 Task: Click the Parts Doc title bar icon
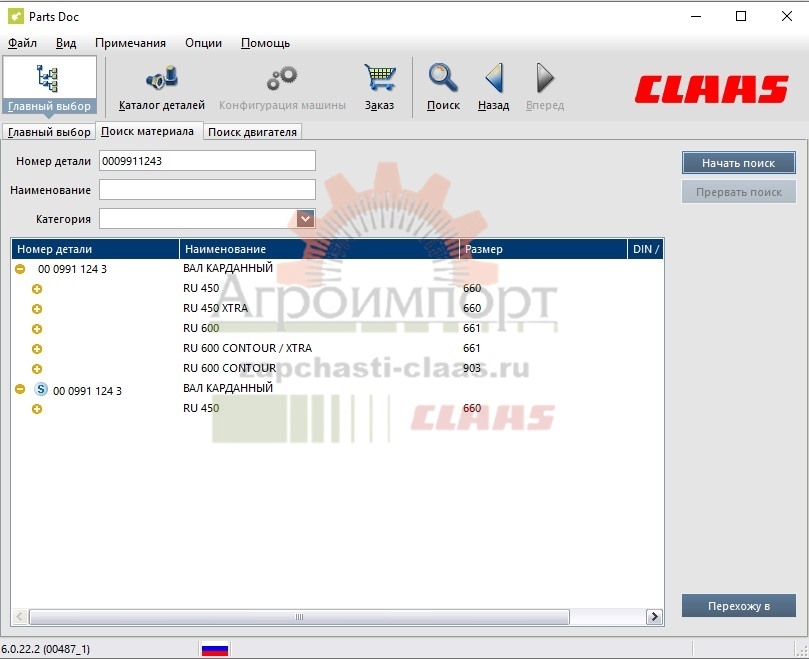click(15, 17)
